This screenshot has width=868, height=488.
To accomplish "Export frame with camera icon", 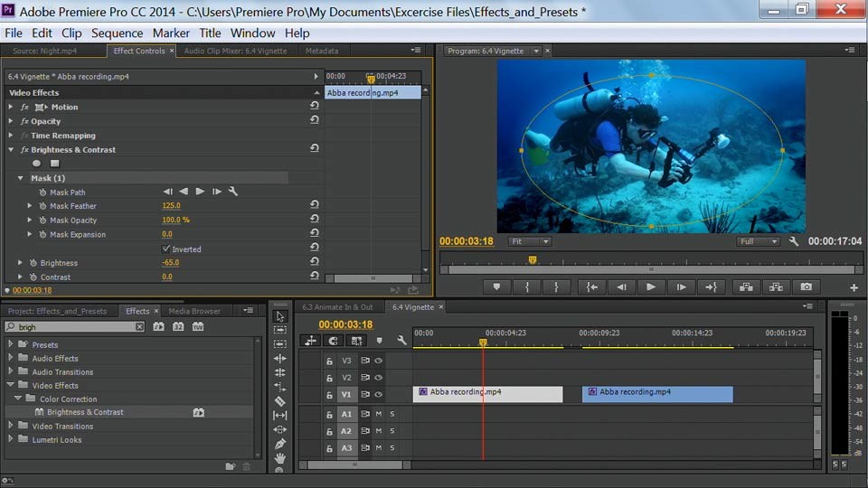I will tap(807, 286).
